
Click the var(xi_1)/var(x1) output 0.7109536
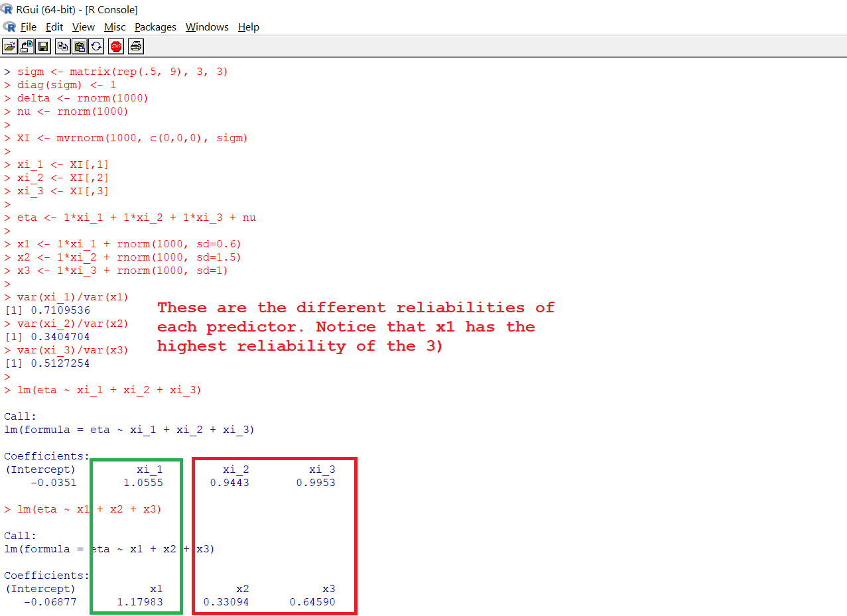pyautogui.click(x=60, y=310)
